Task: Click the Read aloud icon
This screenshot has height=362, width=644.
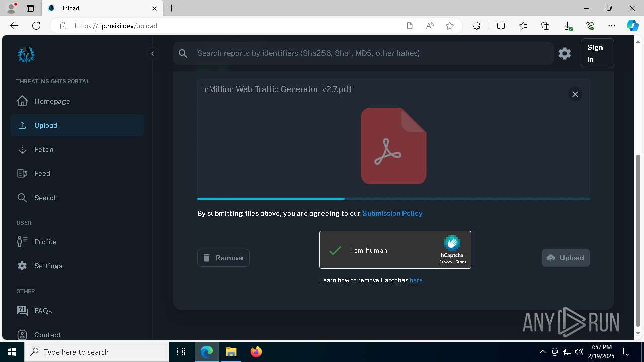Action: click(x=430, y=26)
